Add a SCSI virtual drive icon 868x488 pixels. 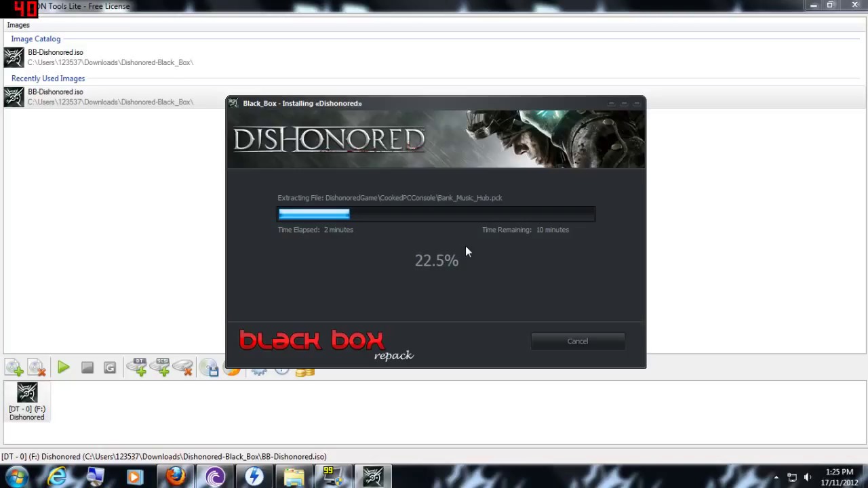pos(161,367)
